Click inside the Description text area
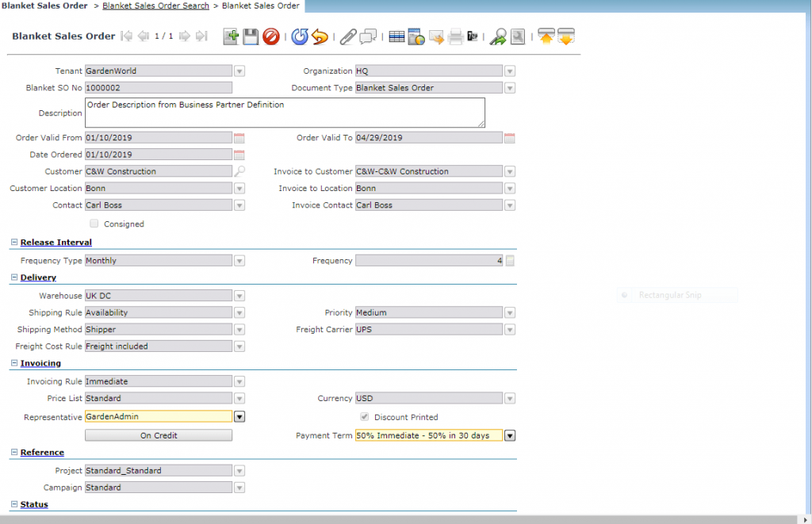 point(285,113)
